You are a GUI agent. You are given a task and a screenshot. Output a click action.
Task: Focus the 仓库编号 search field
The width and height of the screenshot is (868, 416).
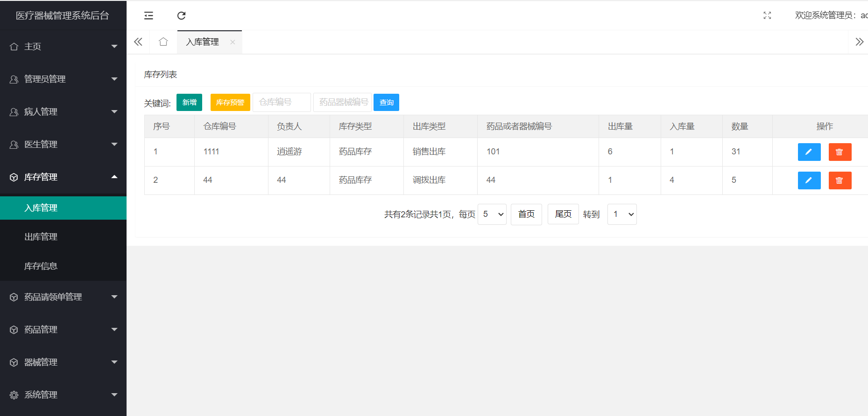pyautogui.click(x=282, y=102)
